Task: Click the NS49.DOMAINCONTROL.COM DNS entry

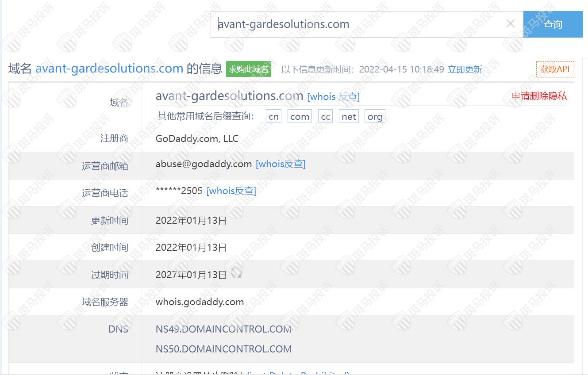Action: click(223, 329)
